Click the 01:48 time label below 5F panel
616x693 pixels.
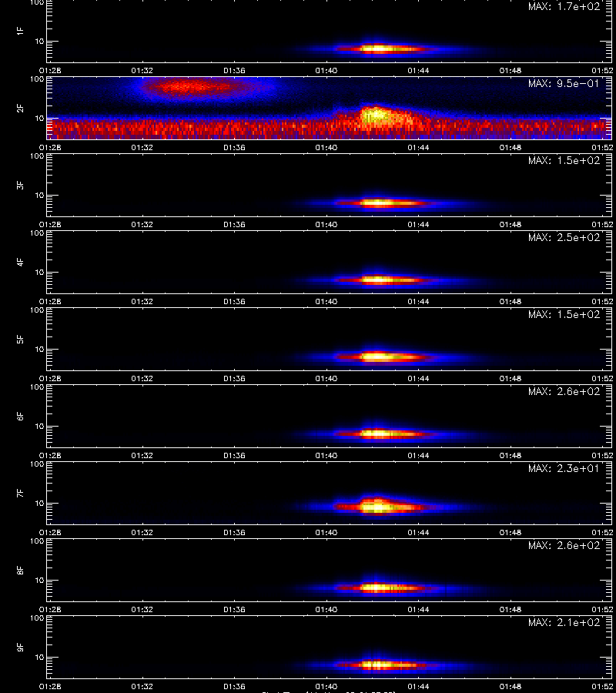511,378
